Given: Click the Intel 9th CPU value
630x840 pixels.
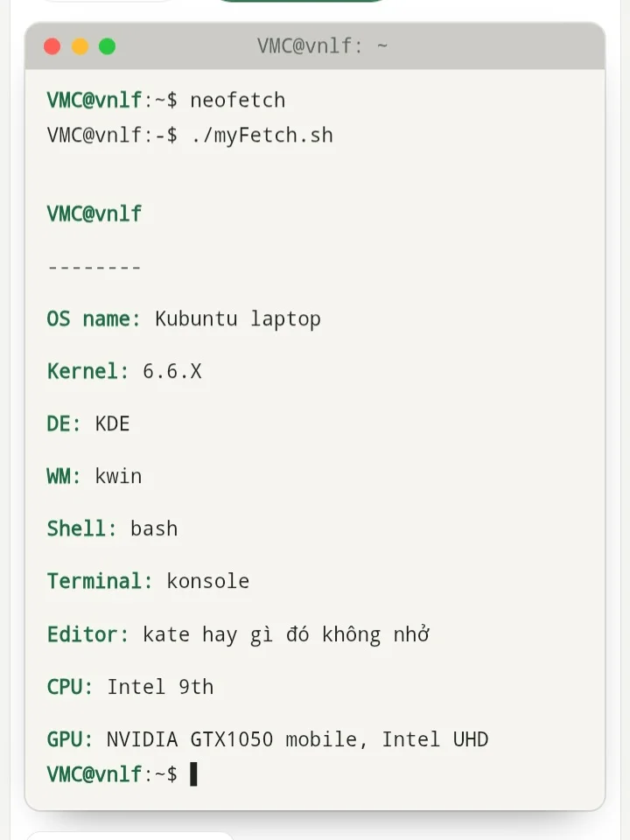Looking at the screenshot, I should point(160,687).
